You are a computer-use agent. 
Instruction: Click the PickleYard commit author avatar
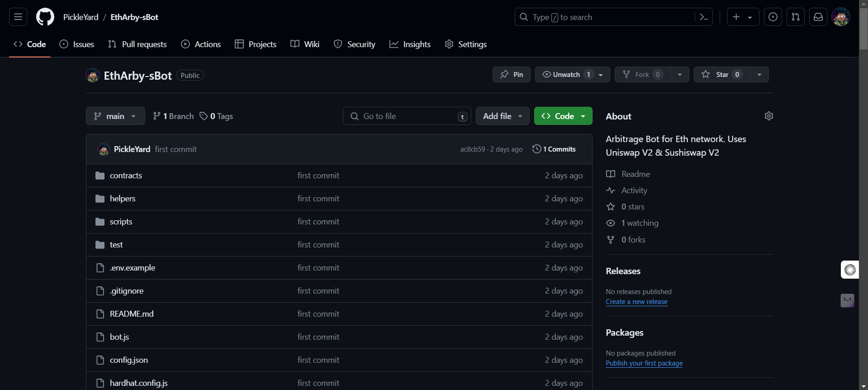point(104,149)
